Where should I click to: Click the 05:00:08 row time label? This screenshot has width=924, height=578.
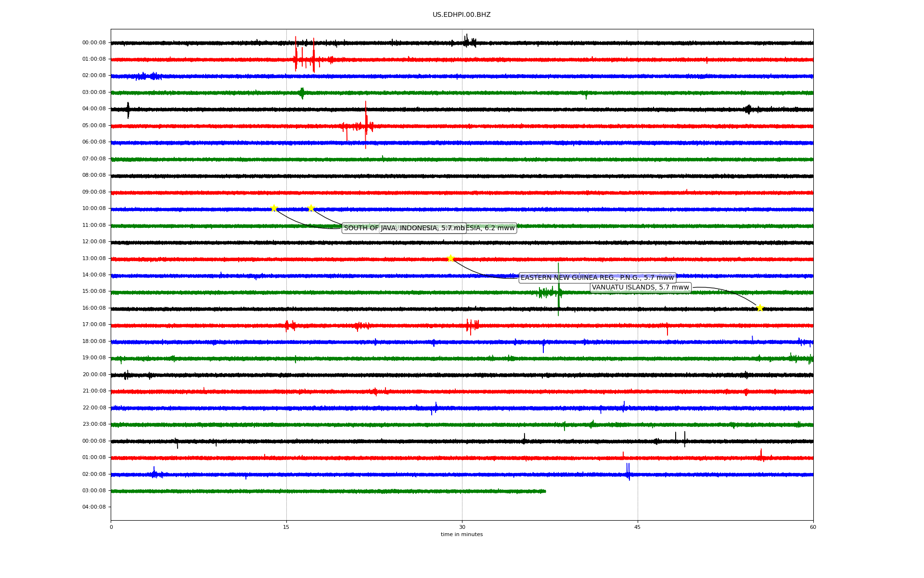[x=94, y=126]
